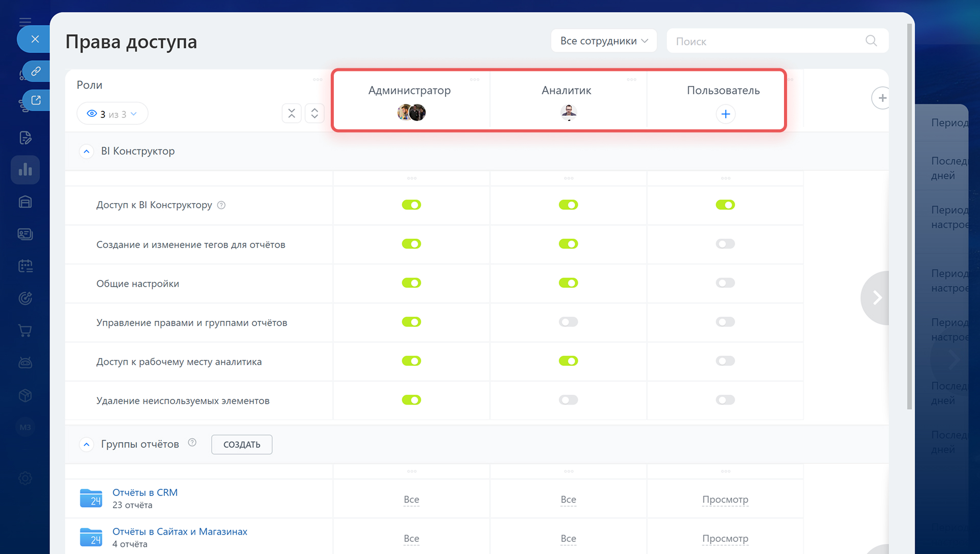Disable Общие настройки for the Аналитик role
The height and width of the screenshot is (554, 980).
point(568,283)
